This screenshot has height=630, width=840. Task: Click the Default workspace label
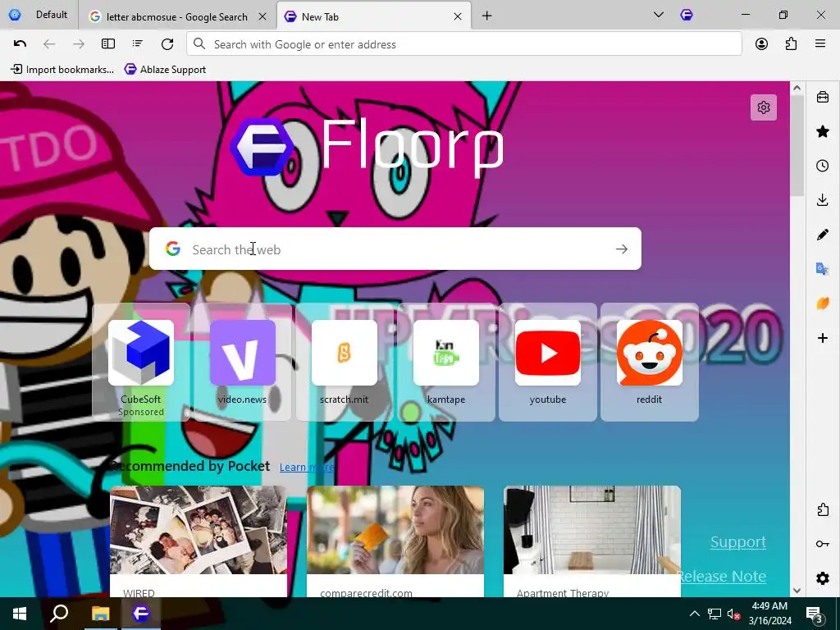click(52, 15)
